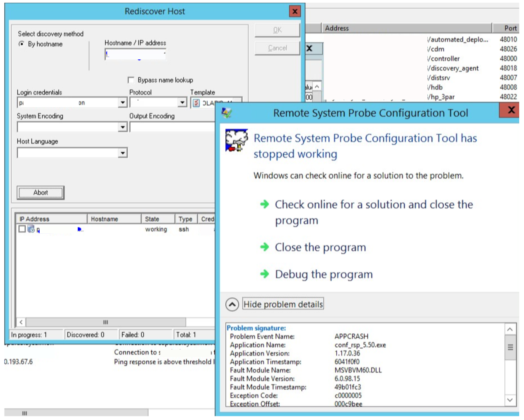This screenshot has height=420, width=524.
Task: Open the Host Language dropdown
Action: [122, 153]
